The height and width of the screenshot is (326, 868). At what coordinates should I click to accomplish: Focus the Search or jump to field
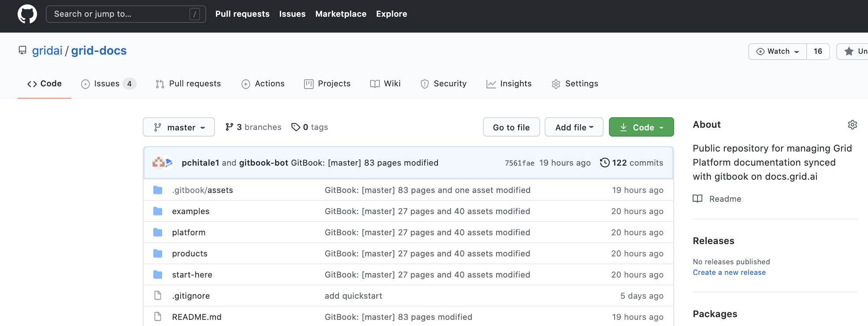pos(126,14)
